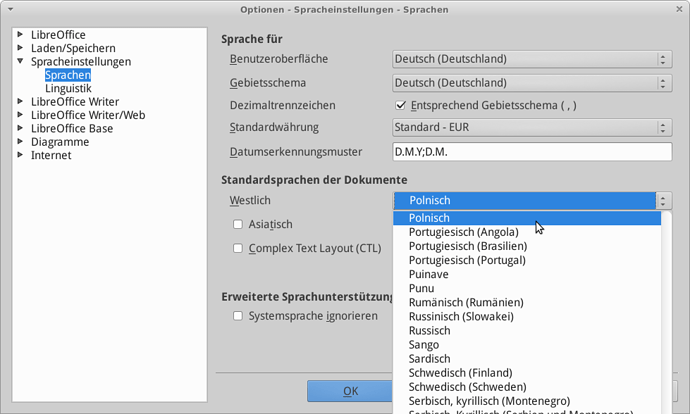This screenshot has width=690, height=414.
Task: Open the Gebietsschema dropdown
Action: [532, 83]
